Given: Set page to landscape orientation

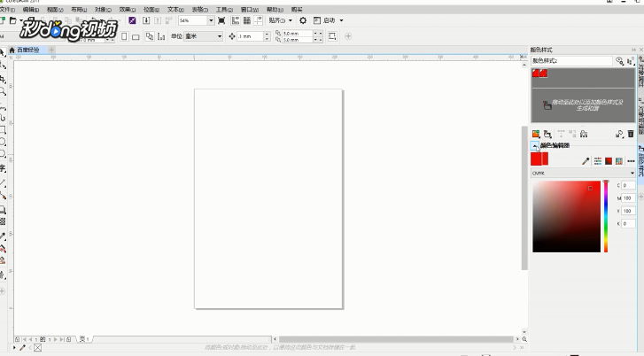Looking at the screenshot, I should coord(136,36).
